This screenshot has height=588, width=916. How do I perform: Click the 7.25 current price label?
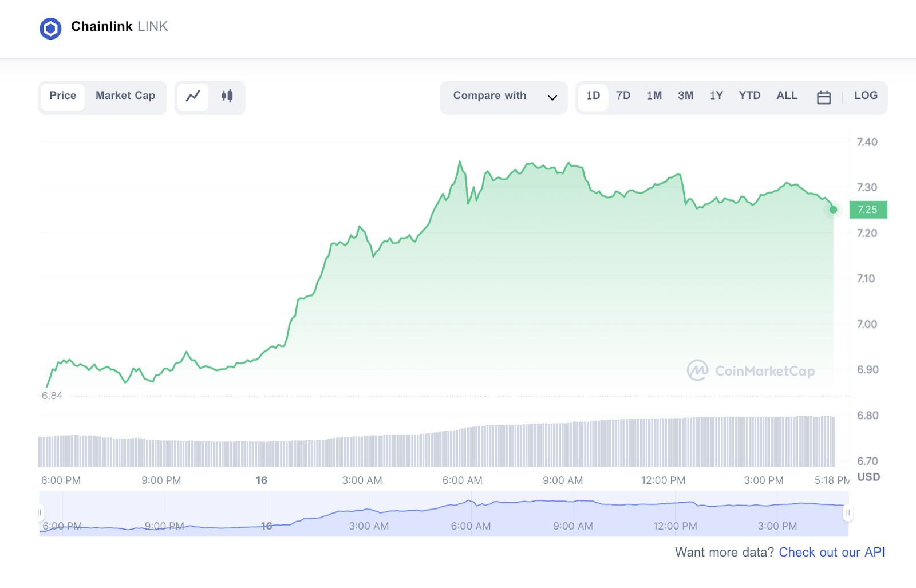[868, 210]
